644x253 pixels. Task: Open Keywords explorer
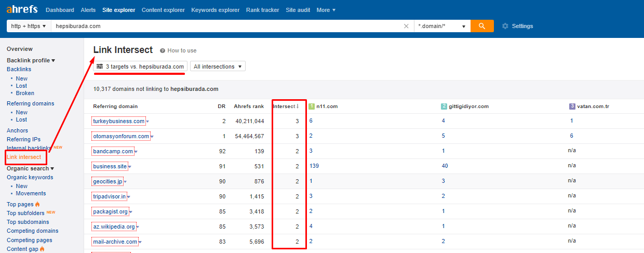[x=216, y=10]
